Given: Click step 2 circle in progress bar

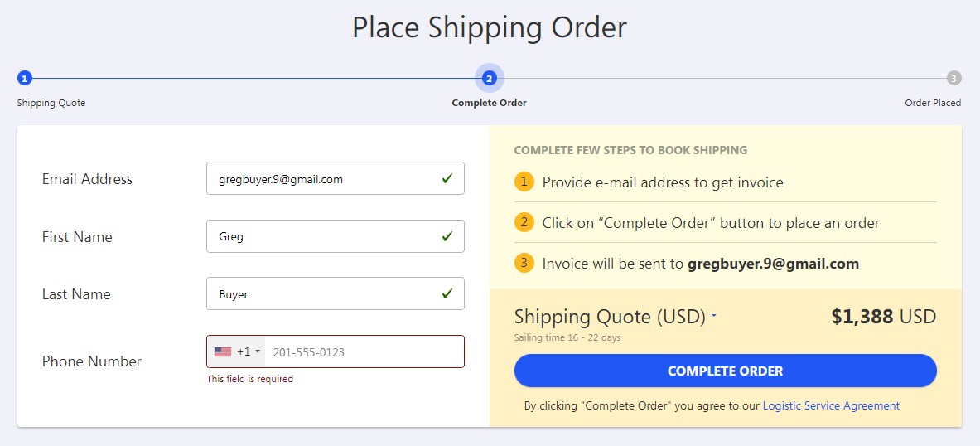Looking at the screenshot, I should 490,78.
